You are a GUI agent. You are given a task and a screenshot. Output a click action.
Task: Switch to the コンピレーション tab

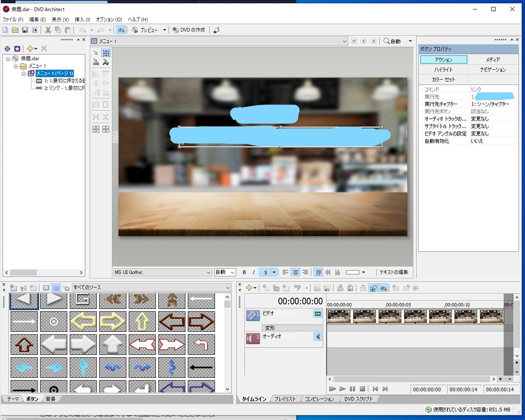tap(319, 399)
